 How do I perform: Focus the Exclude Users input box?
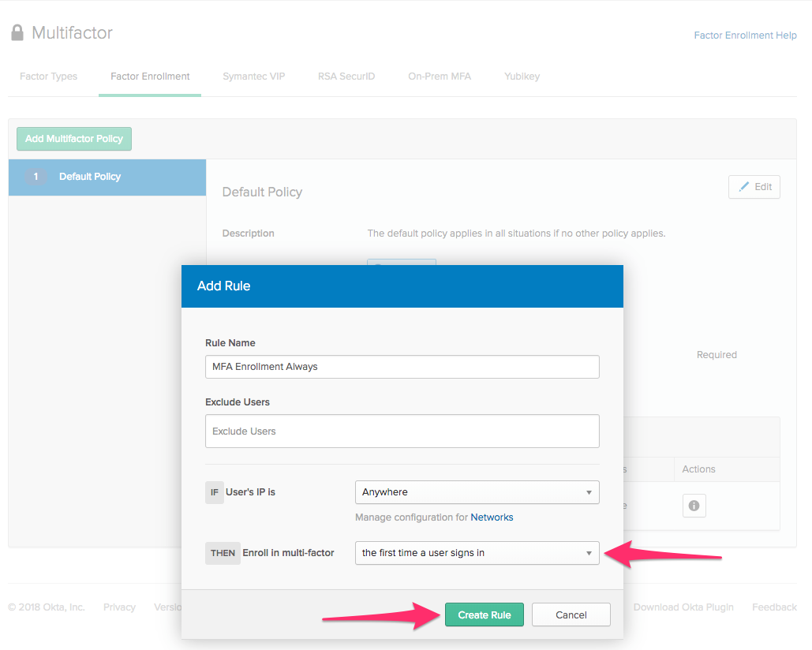(x=402, y=431)
